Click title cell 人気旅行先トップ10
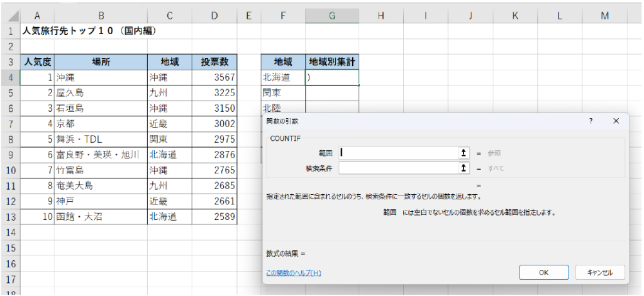Image resolution: width=644 pixels, height=296 pixels. click(x=88, y=30)
